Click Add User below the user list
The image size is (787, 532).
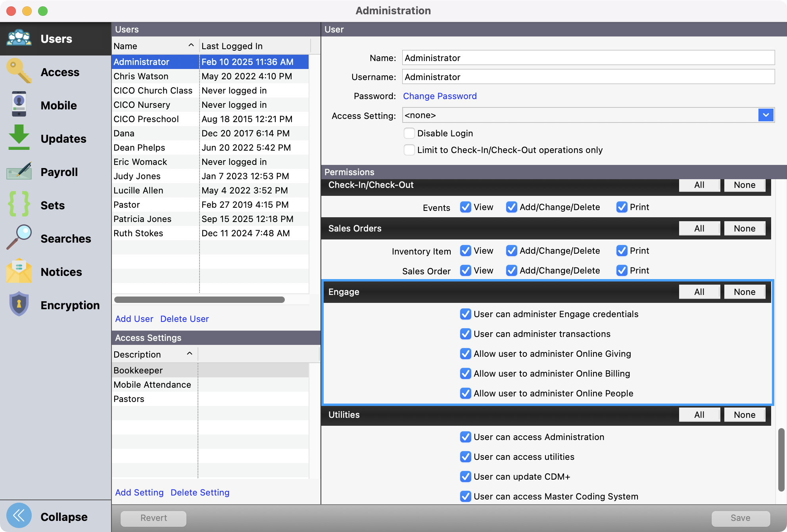point(134,318)
